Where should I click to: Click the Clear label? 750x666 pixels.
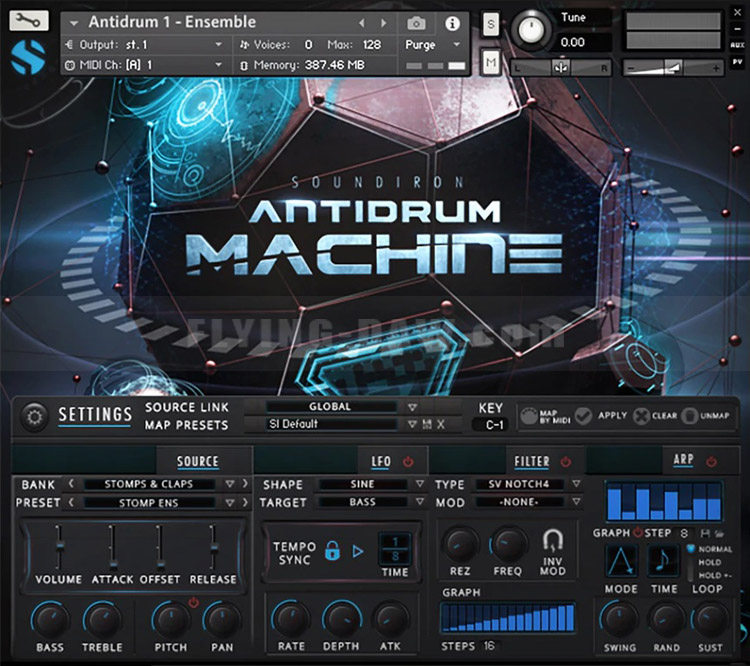click(x=665, y=416)
